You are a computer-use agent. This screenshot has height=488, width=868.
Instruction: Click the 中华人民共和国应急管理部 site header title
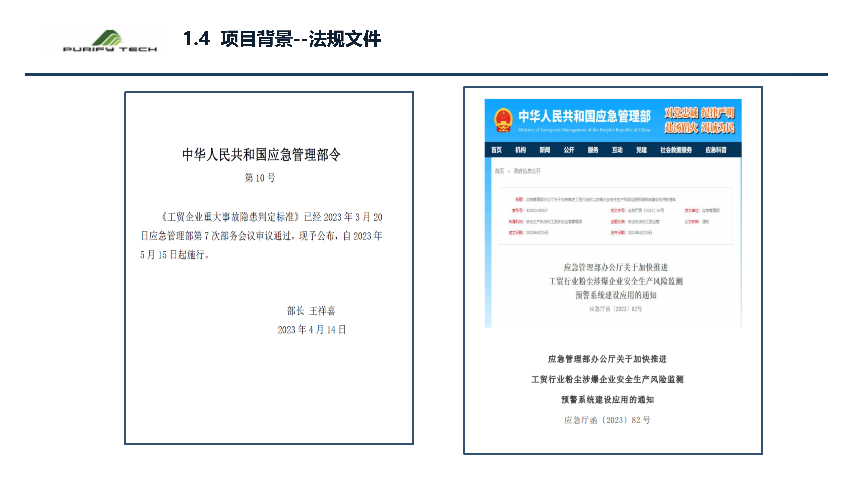point(585,116)
